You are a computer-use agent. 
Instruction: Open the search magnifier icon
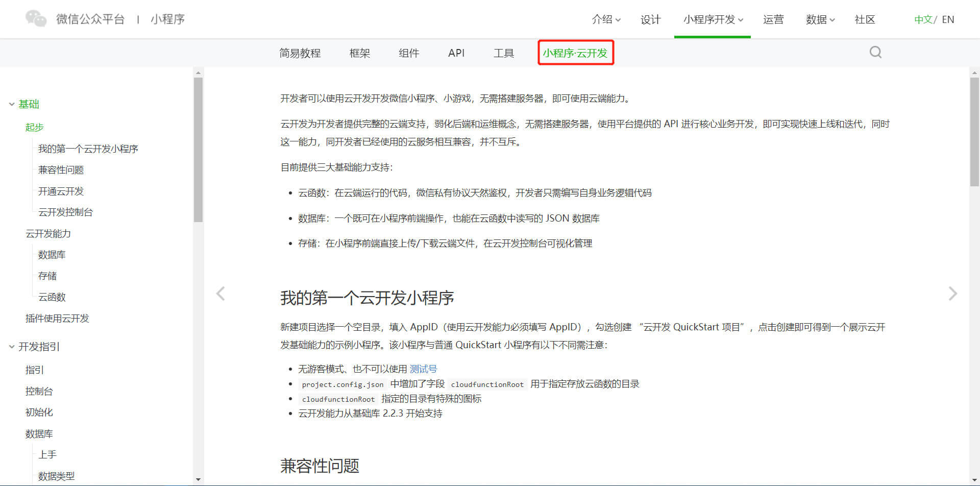coord(875,52)
